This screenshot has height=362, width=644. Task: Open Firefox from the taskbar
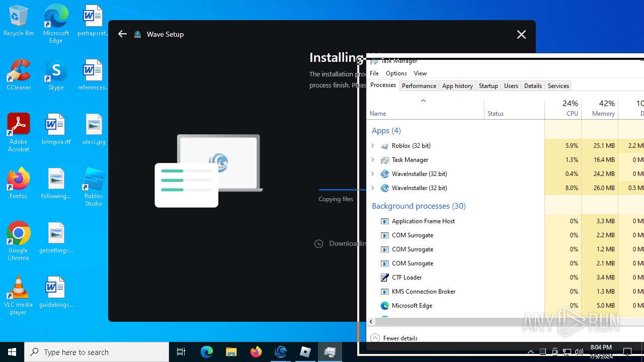click(256, 352)
